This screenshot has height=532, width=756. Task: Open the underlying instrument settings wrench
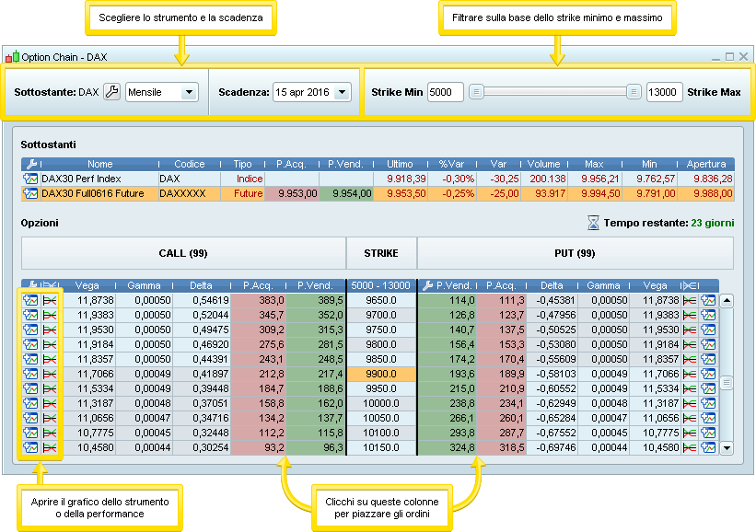(111, 91)
